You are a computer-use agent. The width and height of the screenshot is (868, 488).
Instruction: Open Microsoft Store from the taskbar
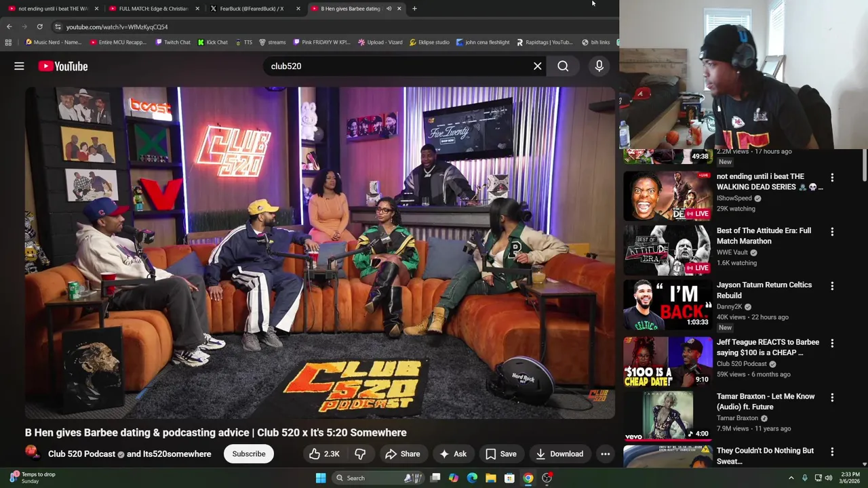(509, 478)
